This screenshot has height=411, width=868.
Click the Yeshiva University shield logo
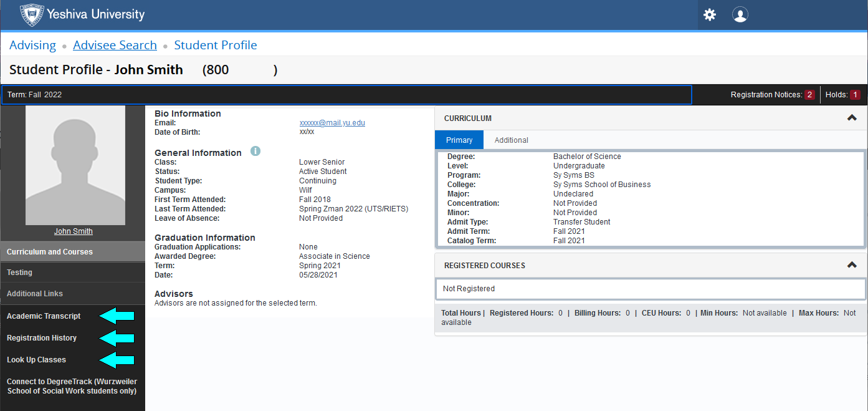[32, 14]
